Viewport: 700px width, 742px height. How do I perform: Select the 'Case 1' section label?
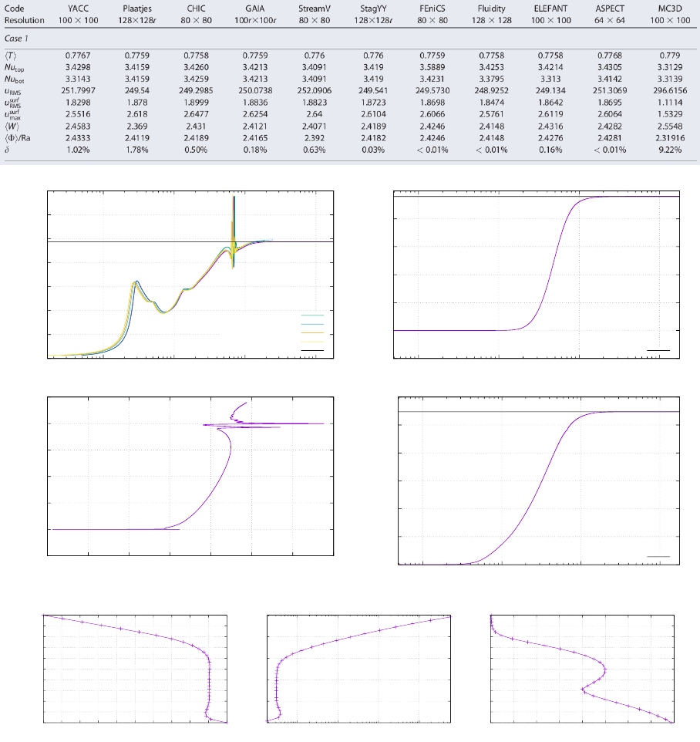(16, 39)
